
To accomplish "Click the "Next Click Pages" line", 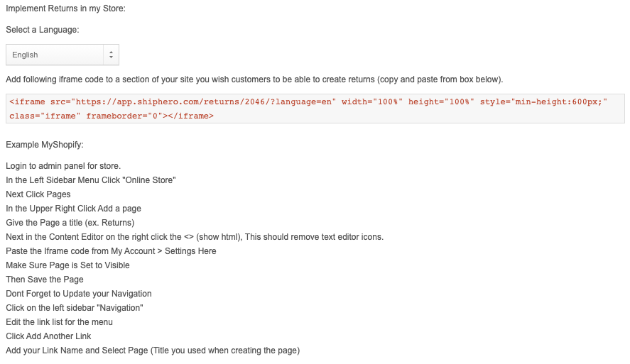I will [x=38, y=194].
